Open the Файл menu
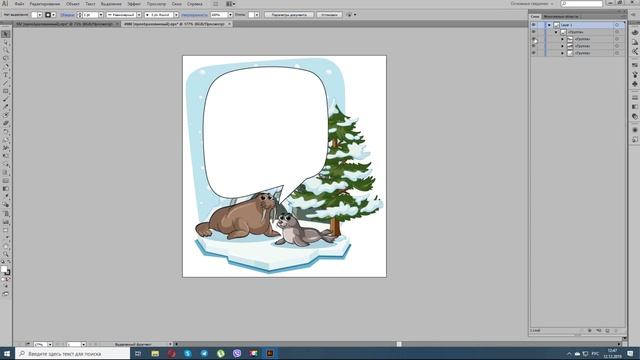640x360 pixels. 19,4
